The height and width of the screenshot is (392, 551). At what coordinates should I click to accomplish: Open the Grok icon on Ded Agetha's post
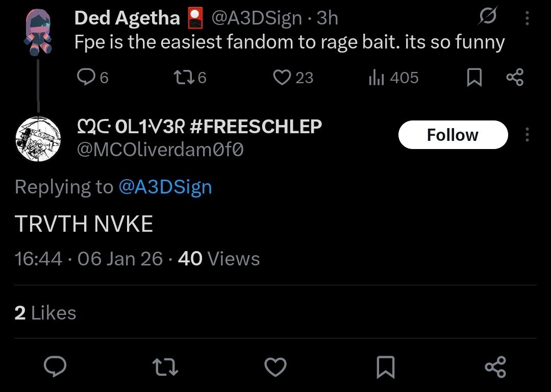[487, 18]
